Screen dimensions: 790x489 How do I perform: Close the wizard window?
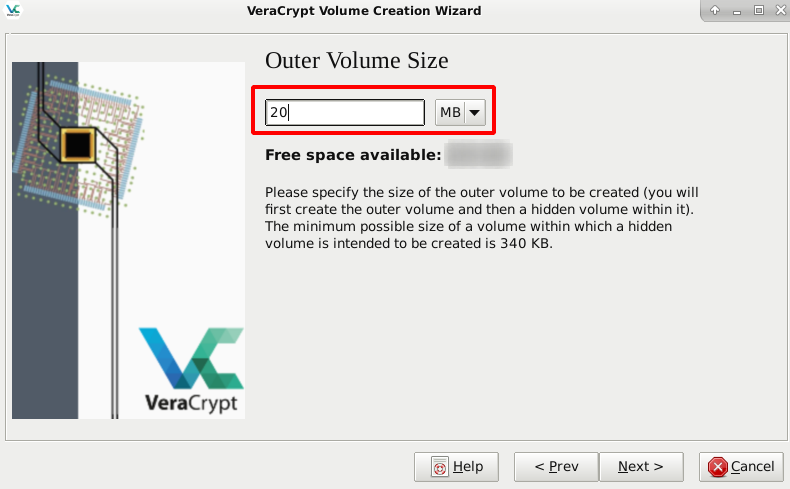780,10
